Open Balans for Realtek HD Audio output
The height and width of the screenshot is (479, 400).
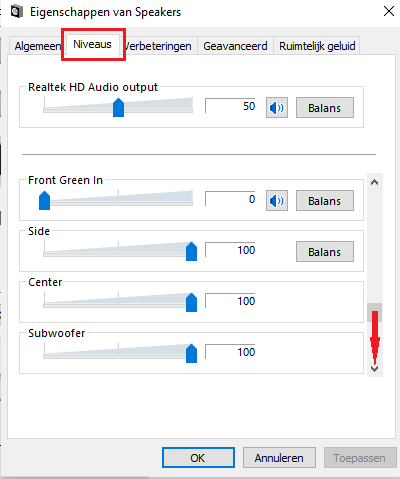325,108
